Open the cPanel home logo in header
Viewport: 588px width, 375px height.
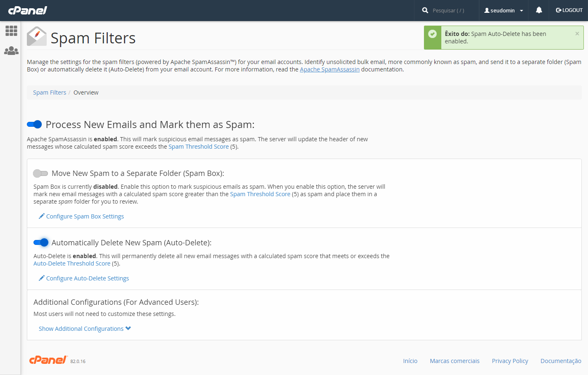pyautogui.click(x=27, y=10)
